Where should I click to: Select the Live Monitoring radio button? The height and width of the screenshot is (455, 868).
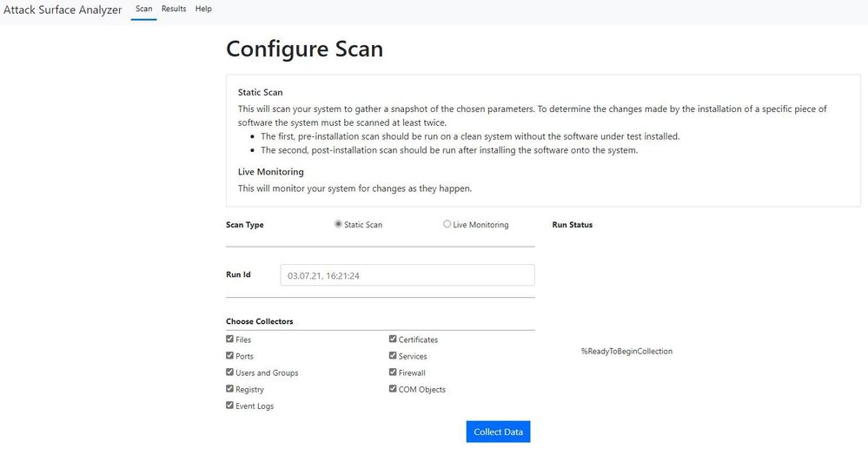(x=447, y=224)
